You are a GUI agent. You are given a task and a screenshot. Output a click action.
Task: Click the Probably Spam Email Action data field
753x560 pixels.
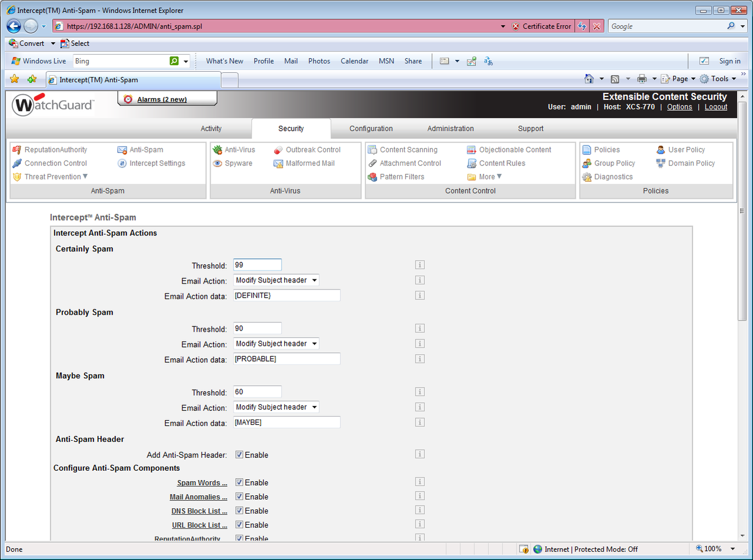pyautogui.click(x=287, y=359)
